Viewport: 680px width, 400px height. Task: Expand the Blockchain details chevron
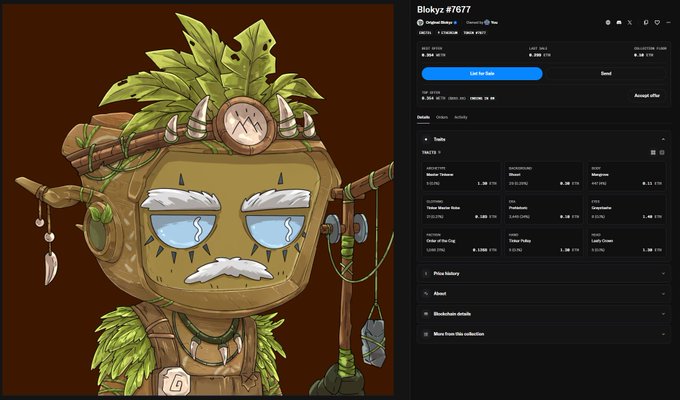pos(663,314)
